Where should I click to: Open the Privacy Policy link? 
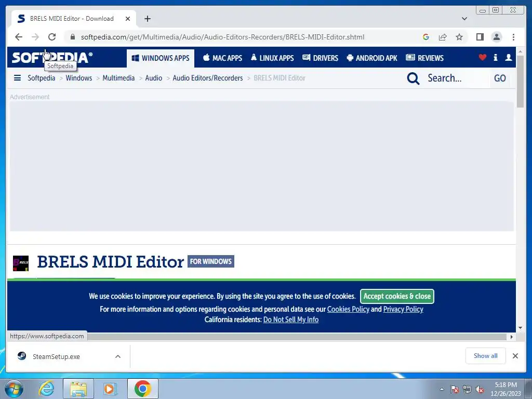pos(403,309)
